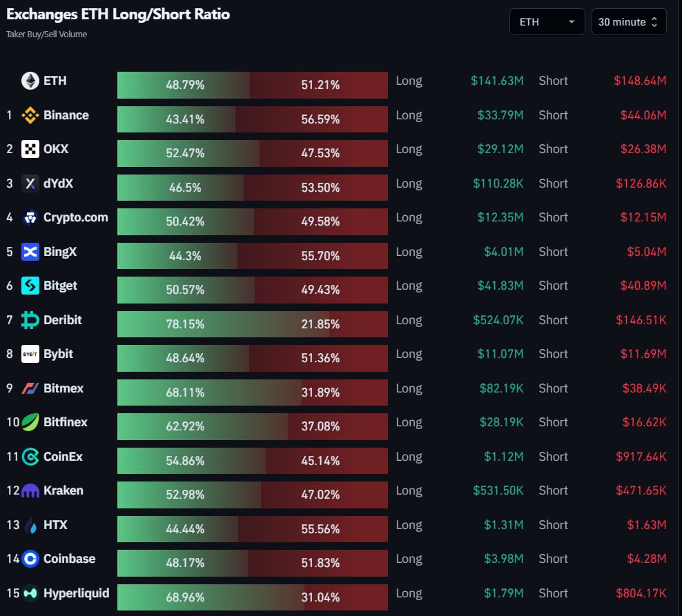The height and width of the screenshot is (616, 682).
Task: Click the Binance logo icon
Action: 30,115
